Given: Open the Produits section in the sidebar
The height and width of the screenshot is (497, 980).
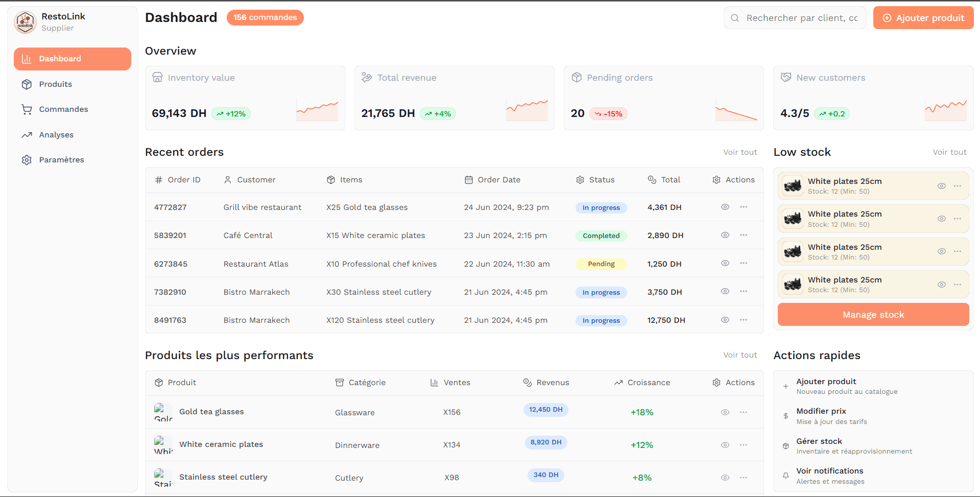Looking at the screenshot, I should 55,84.
